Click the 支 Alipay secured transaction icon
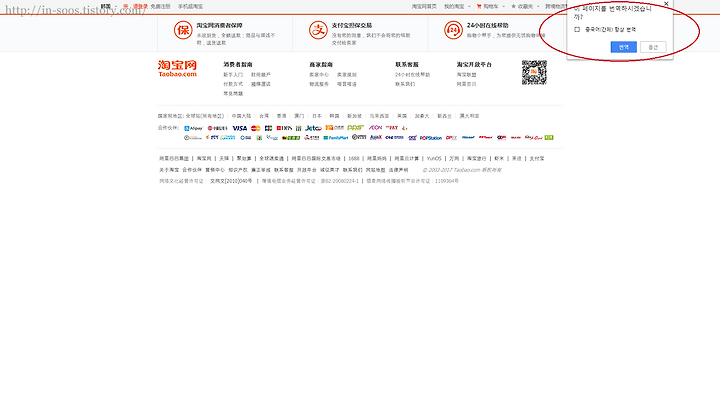Viewport: 720px width, 397px height. click(x=318, y=30)
